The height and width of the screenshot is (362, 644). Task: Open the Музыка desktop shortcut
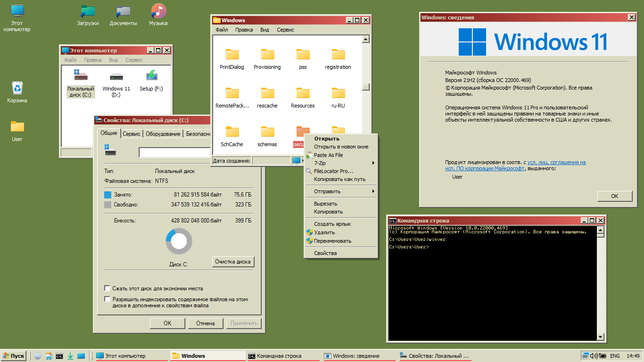[x=158, y=16]
